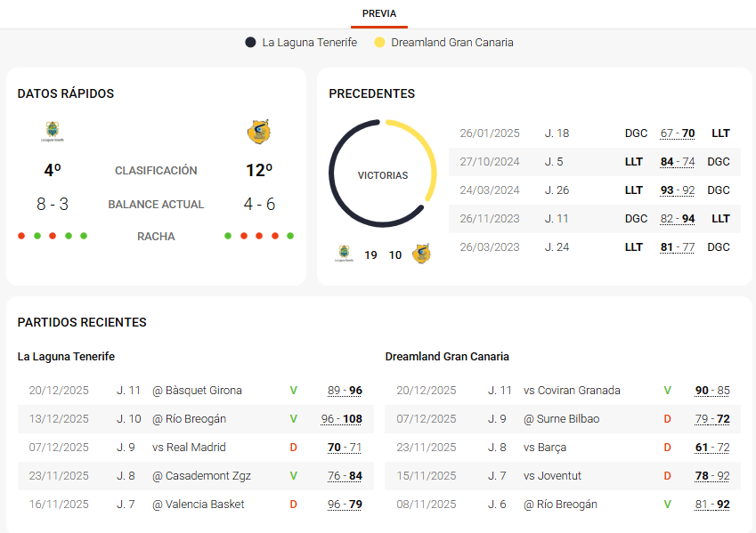Click Gran Canaria crest beside 10 wins
Viewport: 756px width, 533px height.
(421, 254)
